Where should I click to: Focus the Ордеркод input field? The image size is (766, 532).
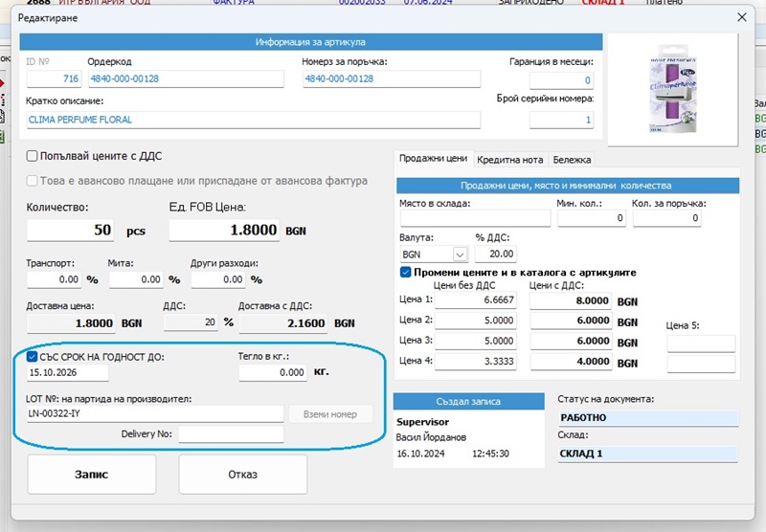point(186,78)
